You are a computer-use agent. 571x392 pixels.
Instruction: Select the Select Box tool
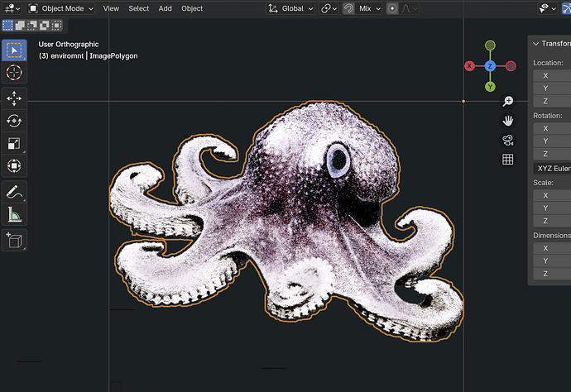[x=14, y=50]
